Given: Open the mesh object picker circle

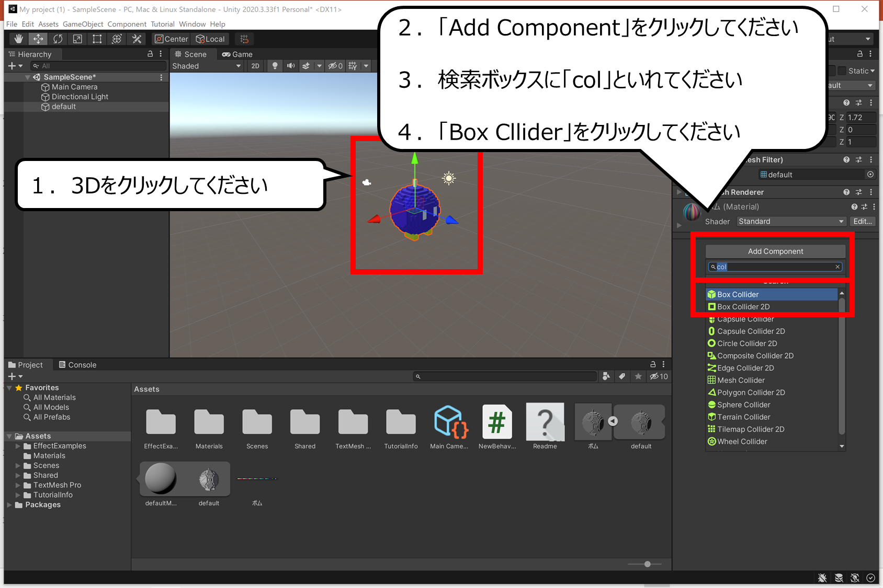Looking at the screenshot, I should (x=870, y=175).
